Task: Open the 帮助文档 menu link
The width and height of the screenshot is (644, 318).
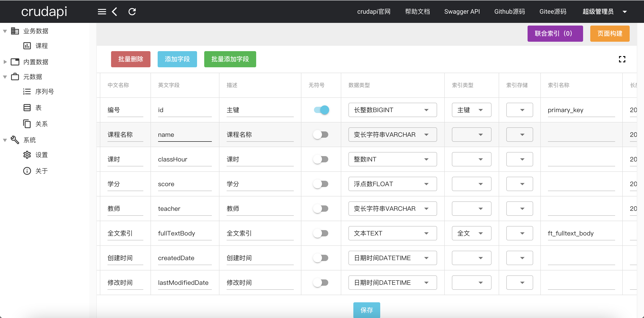Action: (x=417, y=11)
